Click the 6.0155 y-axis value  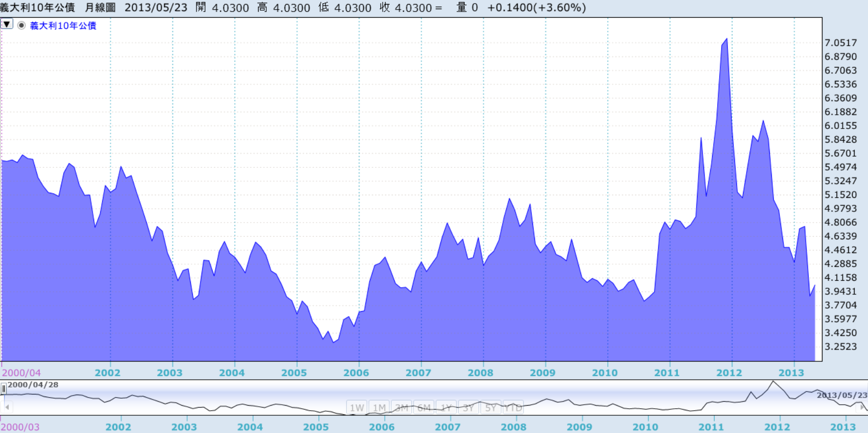[x=841, y=126]
